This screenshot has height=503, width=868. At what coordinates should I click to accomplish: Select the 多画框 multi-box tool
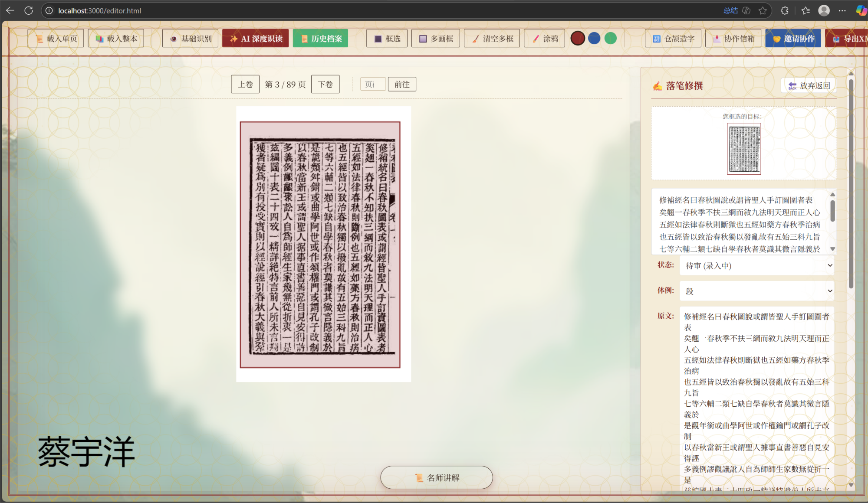pyautogui.click(x=435, y=39)
